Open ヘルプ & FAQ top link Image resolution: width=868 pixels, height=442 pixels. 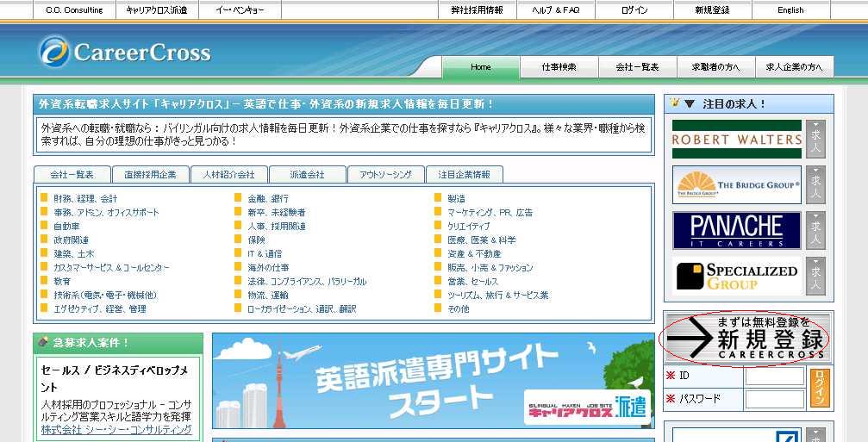pyautogui.click(x=556, y=10)
